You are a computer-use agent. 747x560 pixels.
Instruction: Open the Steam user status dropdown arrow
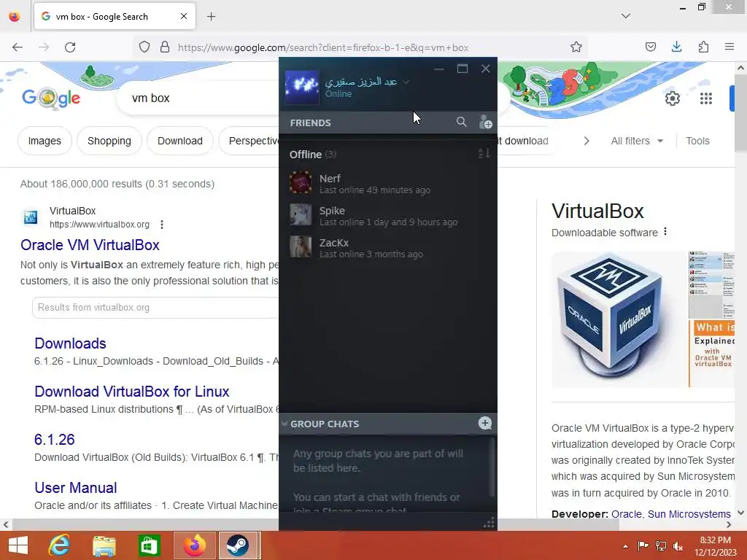coord(406,82)
